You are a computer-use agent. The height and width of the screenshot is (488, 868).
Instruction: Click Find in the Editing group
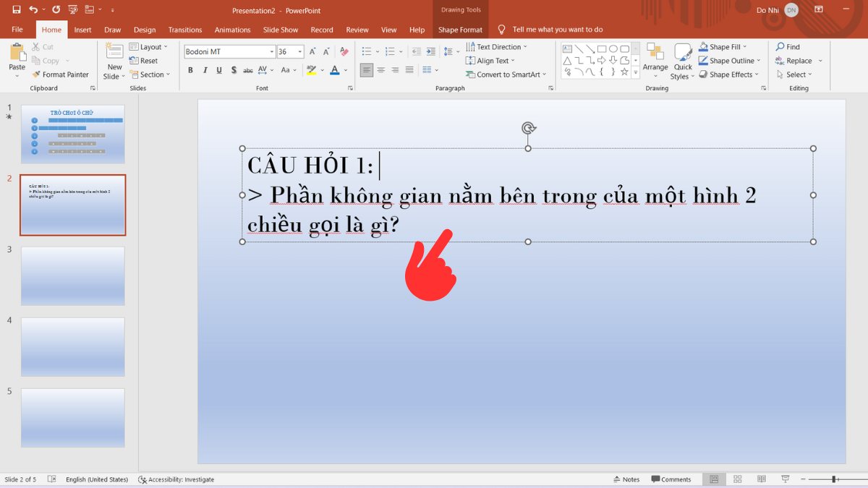[788, 47]
